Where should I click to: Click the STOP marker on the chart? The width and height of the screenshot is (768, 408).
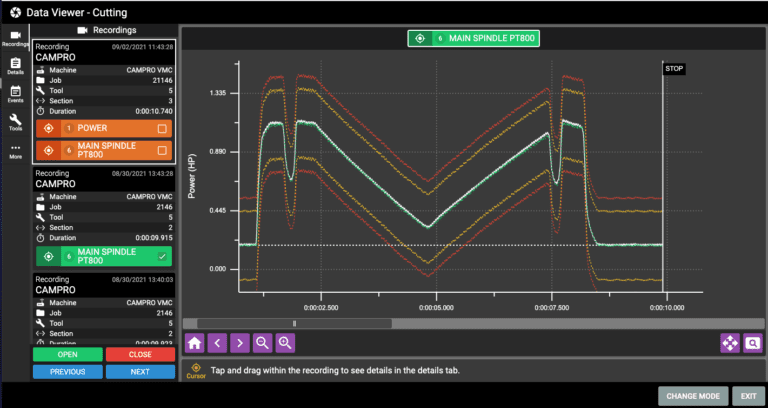[674, 69]
